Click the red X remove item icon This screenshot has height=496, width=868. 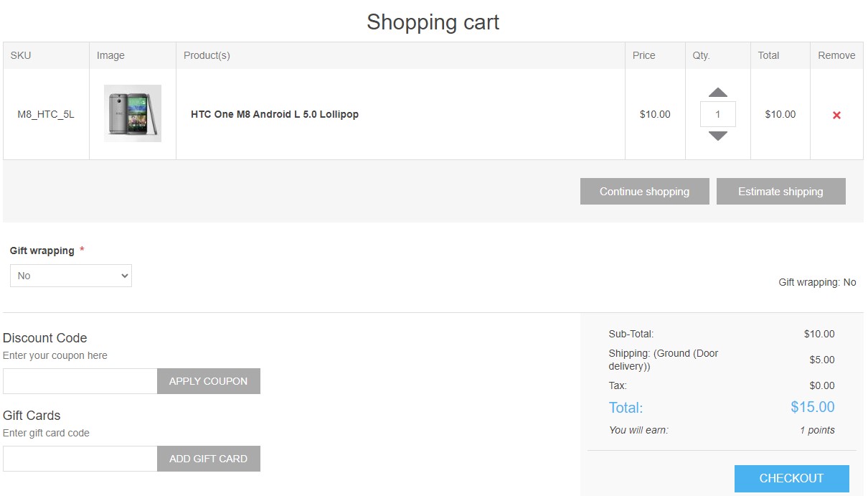click(x=836, y=115)
